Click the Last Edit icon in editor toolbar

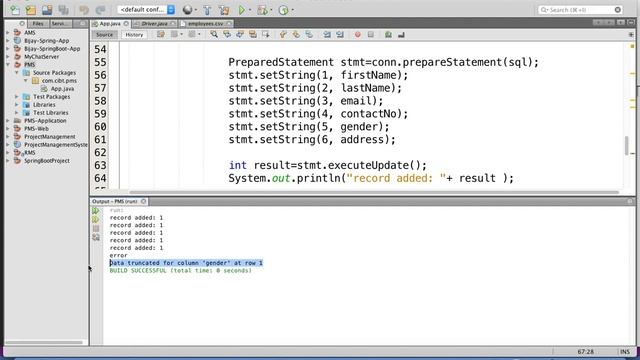pyautogui.click(x=161, y=35)
